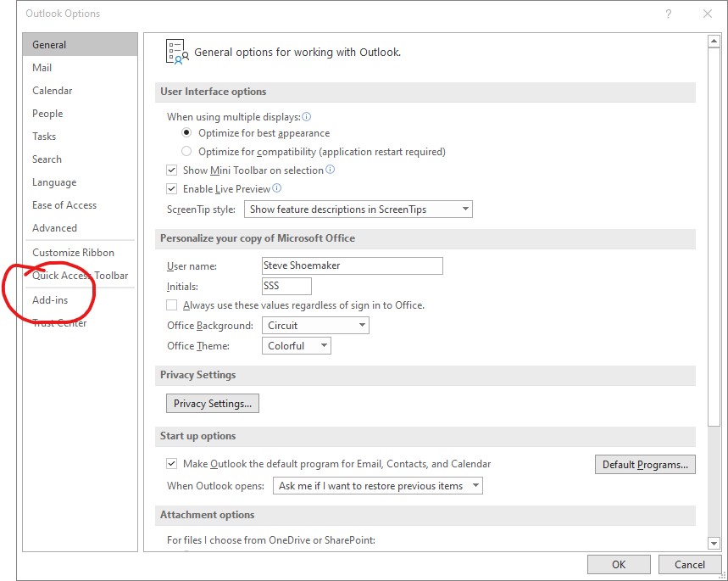The image size is (728, 581).
Task: Click Cancel to discard changes
Action: [x=690, y=564]
